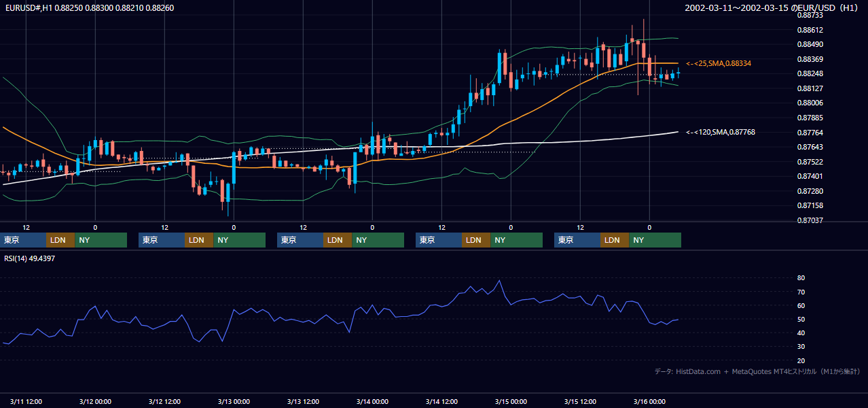
Task: Click the 3/16 00:00 date label
Action: [649, 401]
